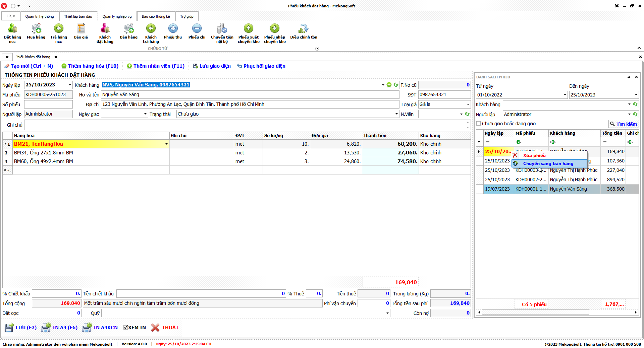Image resolution: width=644 pixels, height=348 pixels.
Task: Click the Tìm kiếm search button
Action: (x=623, y=124)
